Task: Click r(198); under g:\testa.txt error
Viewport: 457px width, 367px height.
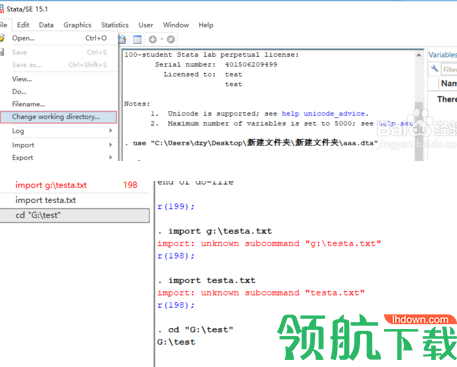Action: pyautogui.click(x=176, y=256)
